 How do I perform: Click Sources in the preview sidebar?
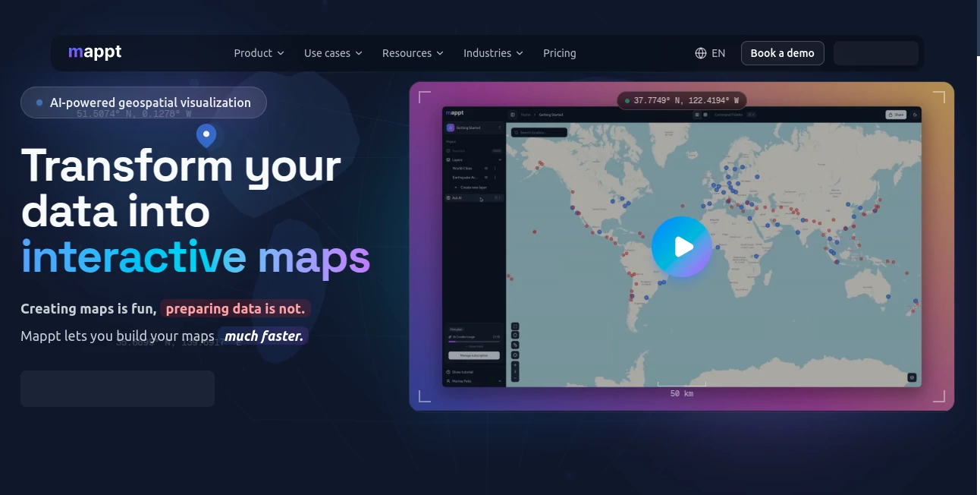click(x=473, y=151)
